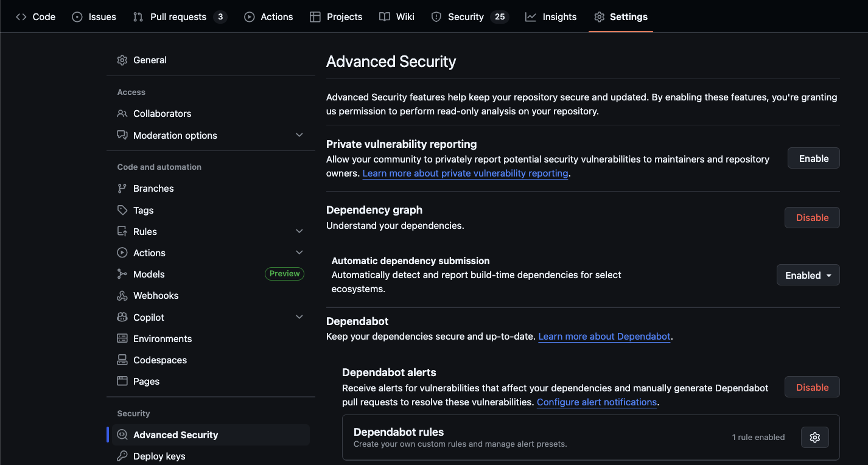Expand the Moderation options section
Viewport: 868px width, 465px height.
[299, 135]
